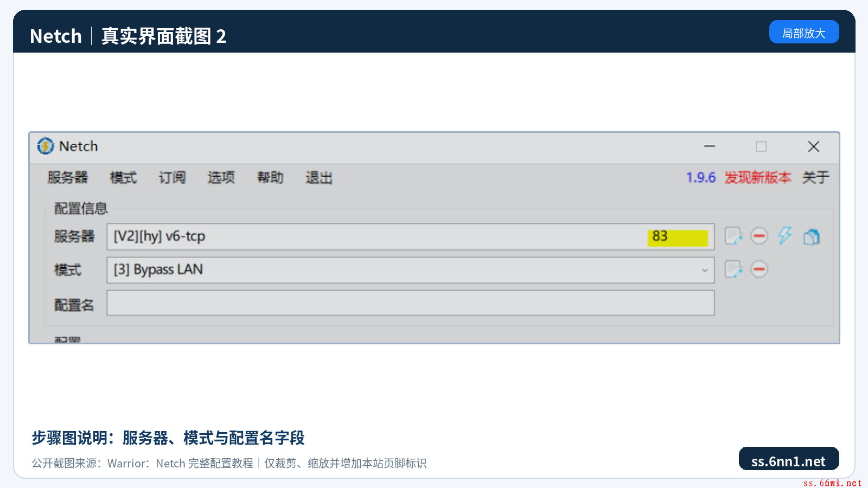
Task: Close the Netch window
Action: pyautogui.click(x=813, y=146)
